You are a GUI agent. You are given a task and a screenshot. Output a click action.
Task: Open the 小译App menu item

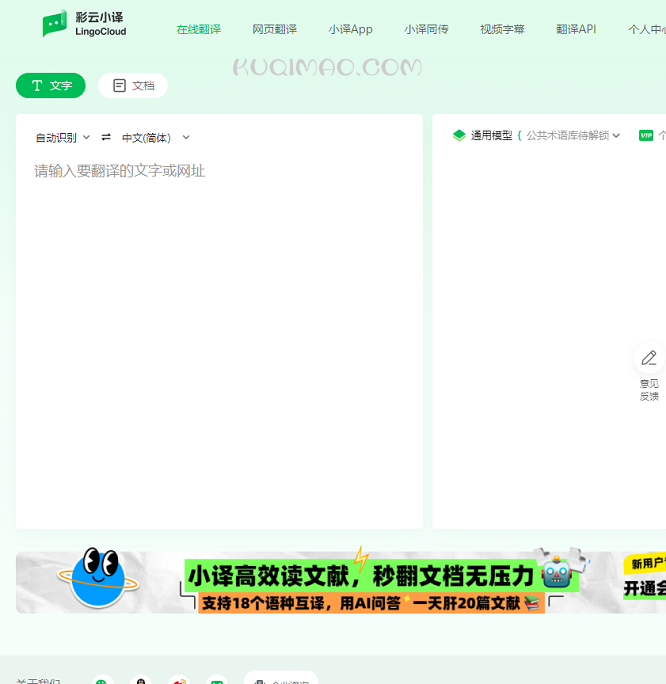tap(350, 29)
